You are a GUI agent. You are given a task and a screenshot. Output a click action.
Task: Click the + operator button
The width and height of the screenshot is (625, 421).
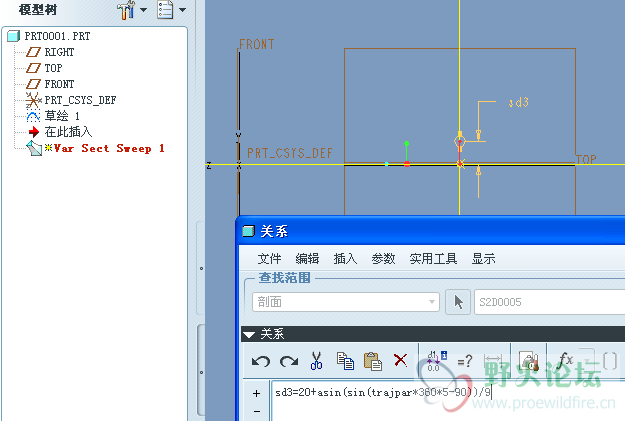[x=256, y=393]
